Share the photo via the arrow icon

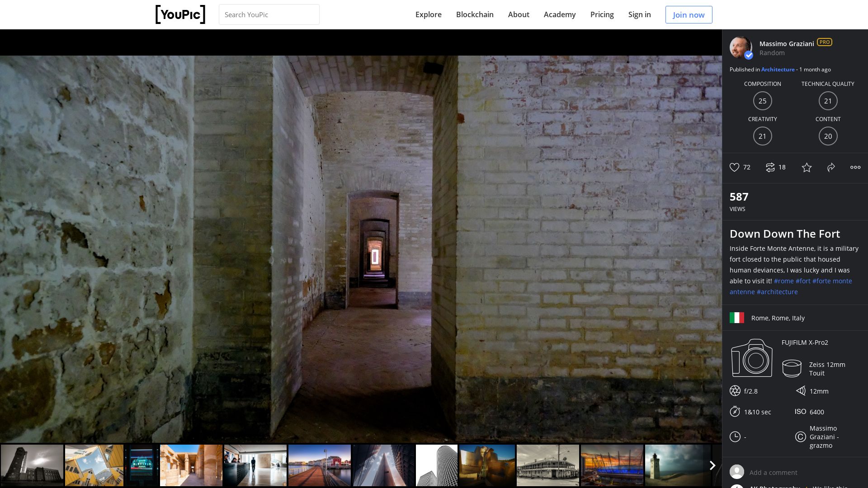[x=831, y=168]
